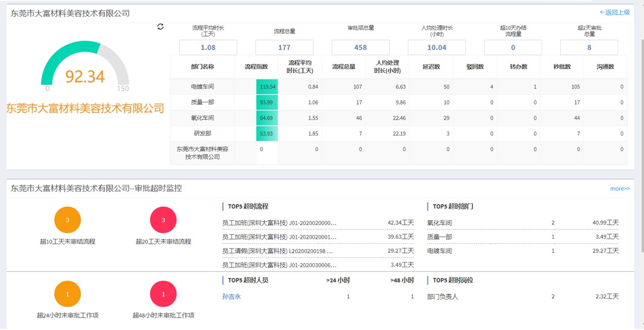Select the 流程总量 value box 177
The width and height of the screenshot is (644, 330).
click(x=284, y=48)
